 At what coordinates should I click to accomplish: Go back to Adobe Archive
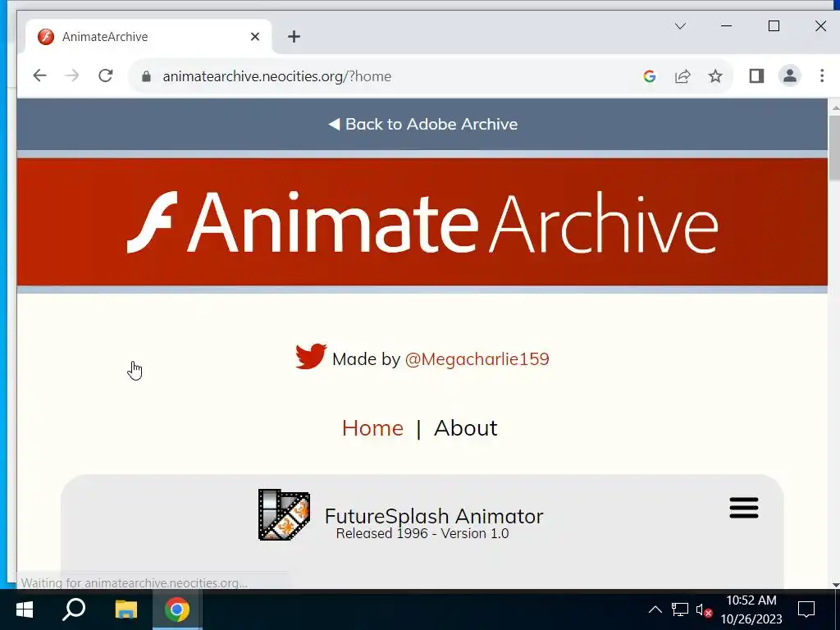422,125
